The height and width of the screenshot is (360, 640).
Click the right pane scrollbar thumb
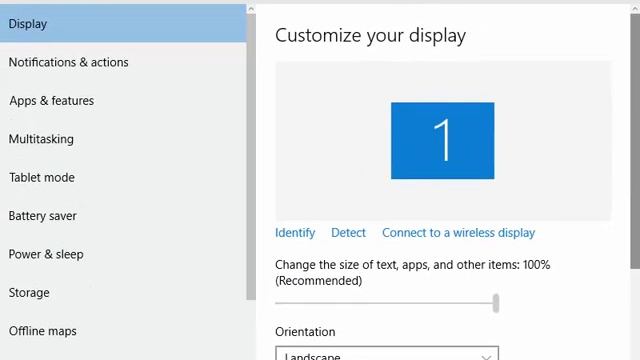635,142
